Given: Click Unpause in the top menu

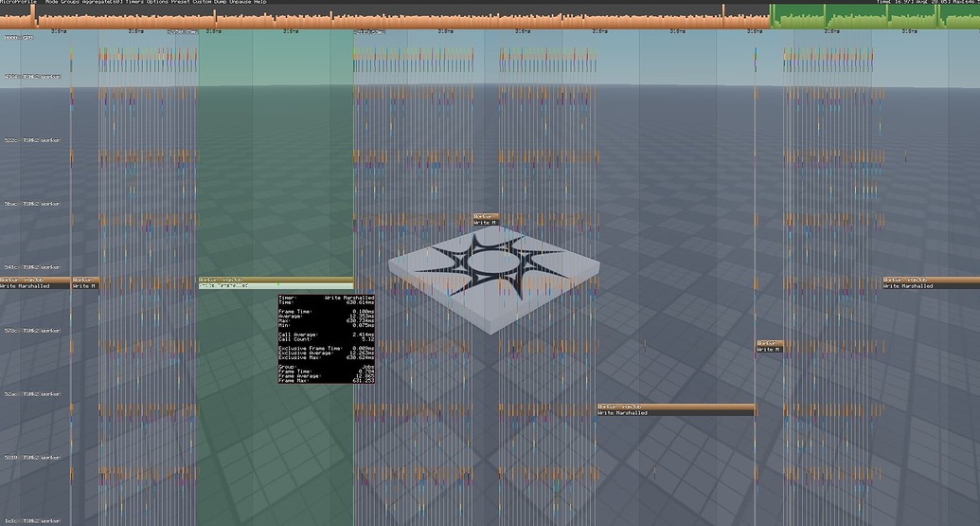Looking at the screenshot, I should pos(240,2).
